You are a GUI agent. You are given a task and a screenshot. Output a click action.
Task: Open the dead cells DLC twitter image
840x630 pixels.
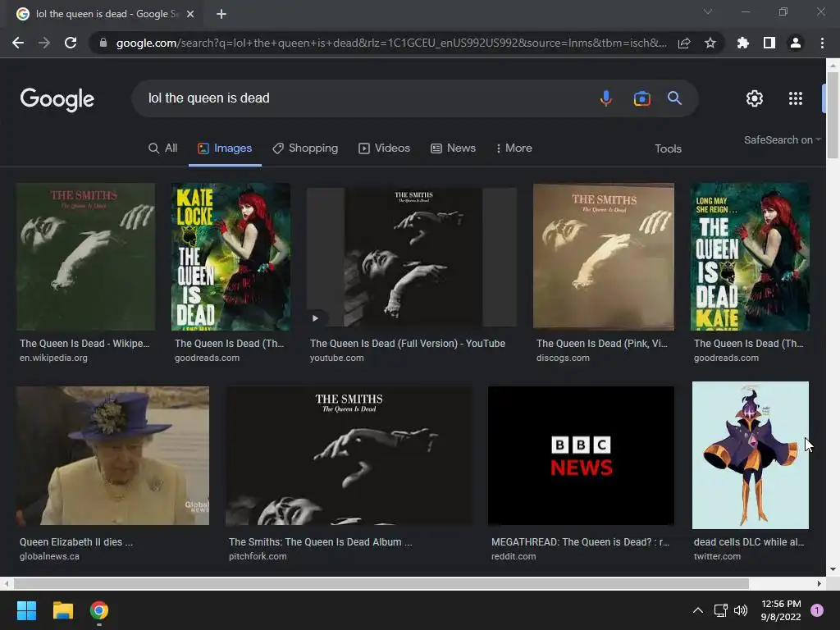751,455
